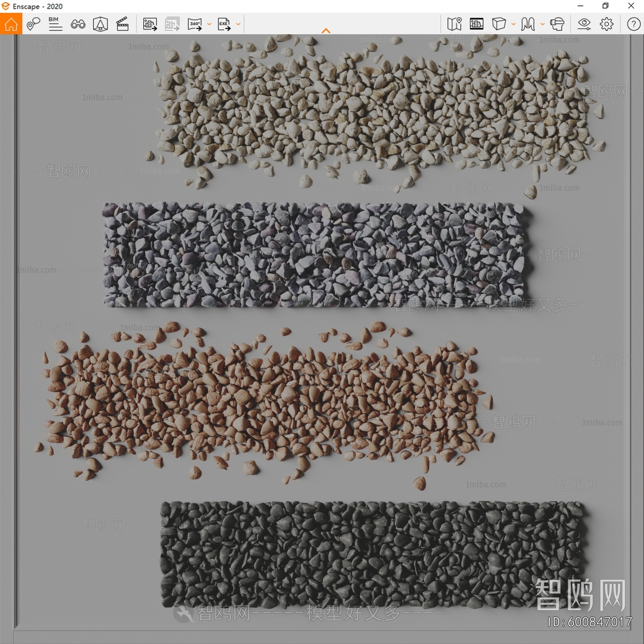Open the help question mark

tap(634, 24)
